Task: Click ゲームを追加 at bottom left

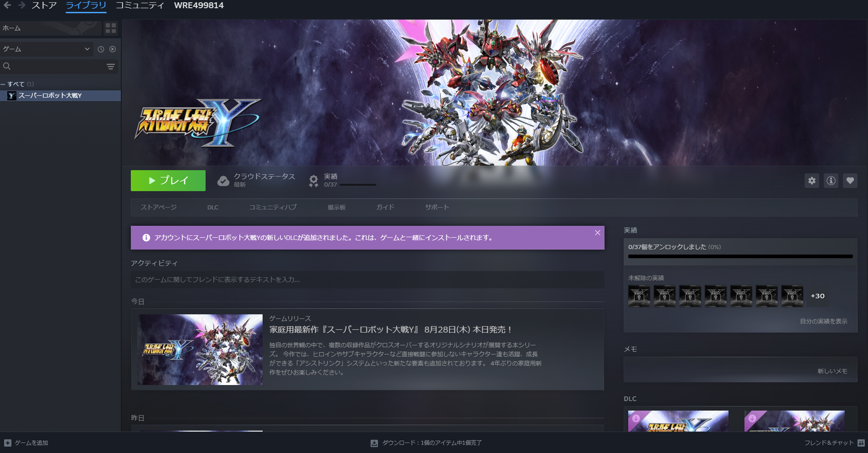Action: [26, 443]
